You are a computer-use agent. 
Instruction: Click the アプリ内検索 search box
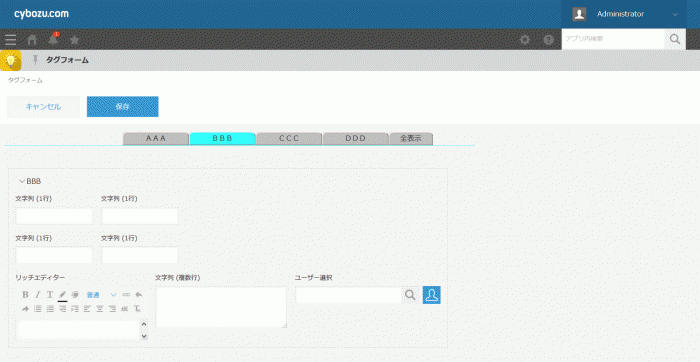[613, 39]
